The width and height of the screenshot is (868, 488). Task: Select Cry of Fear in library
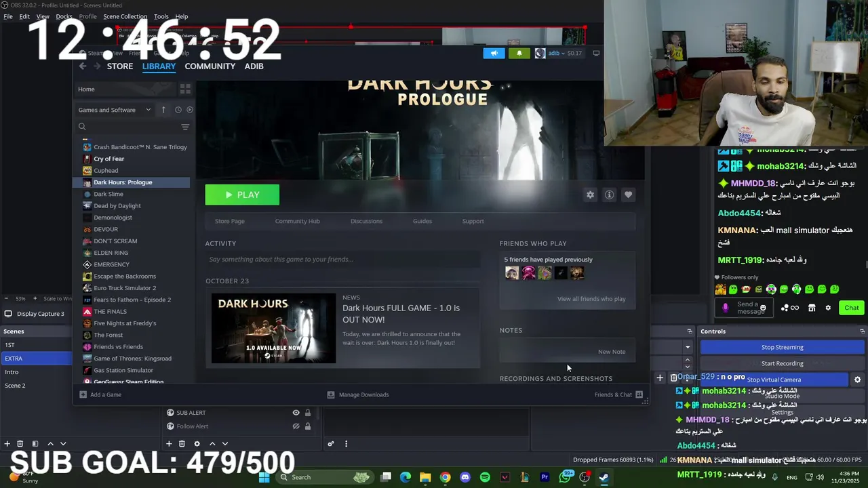tap(108, 159)
